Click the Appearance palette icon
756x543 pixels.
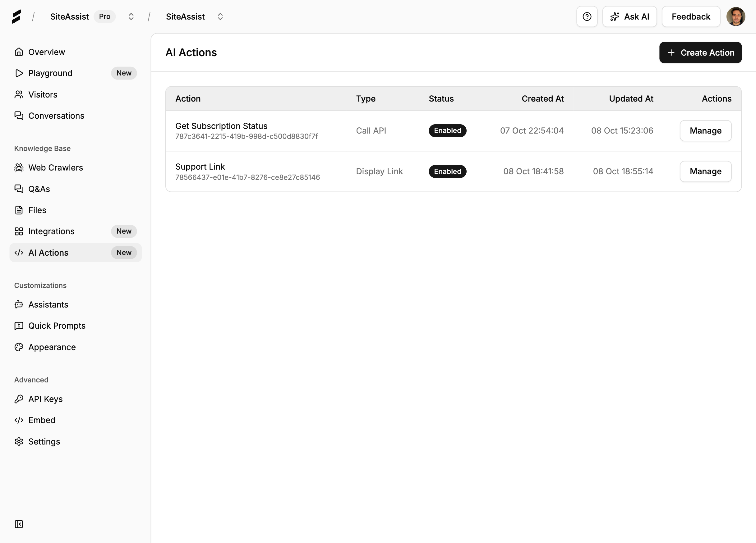[19, 347]
